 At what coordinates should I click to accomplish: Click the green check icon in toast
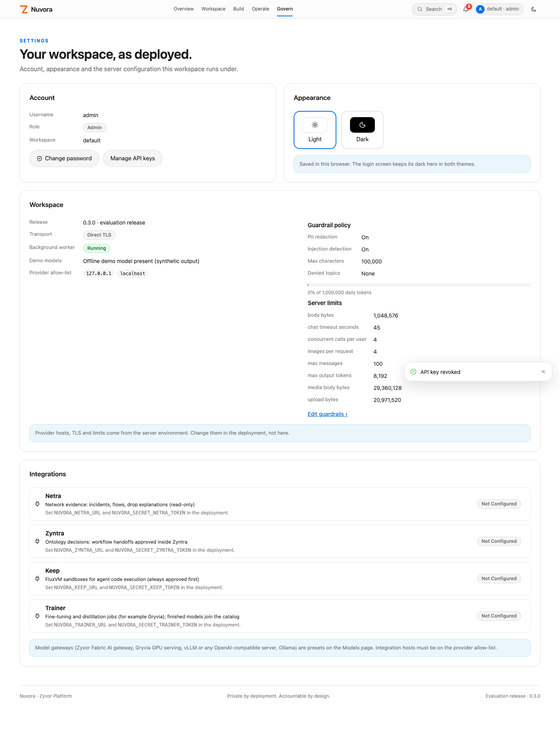click(x=413, y=372)
